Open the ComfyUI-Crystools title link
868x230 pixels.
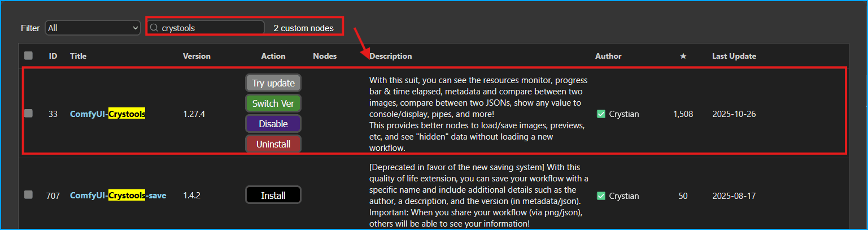108,114
